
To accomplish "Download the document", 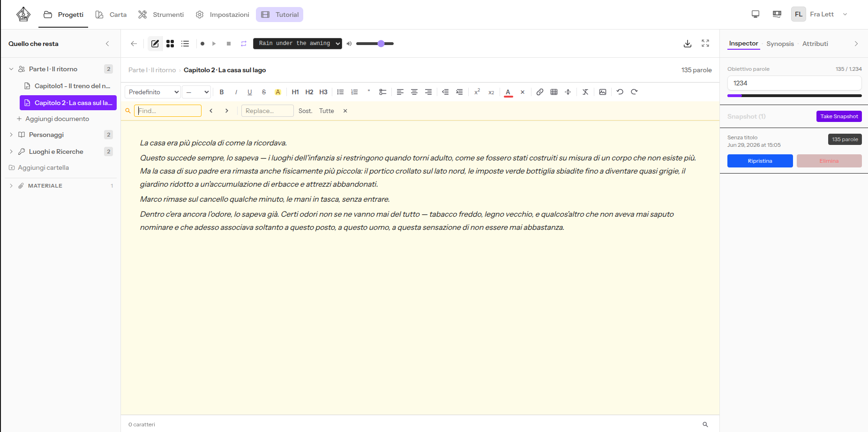I will pos(688,44).
